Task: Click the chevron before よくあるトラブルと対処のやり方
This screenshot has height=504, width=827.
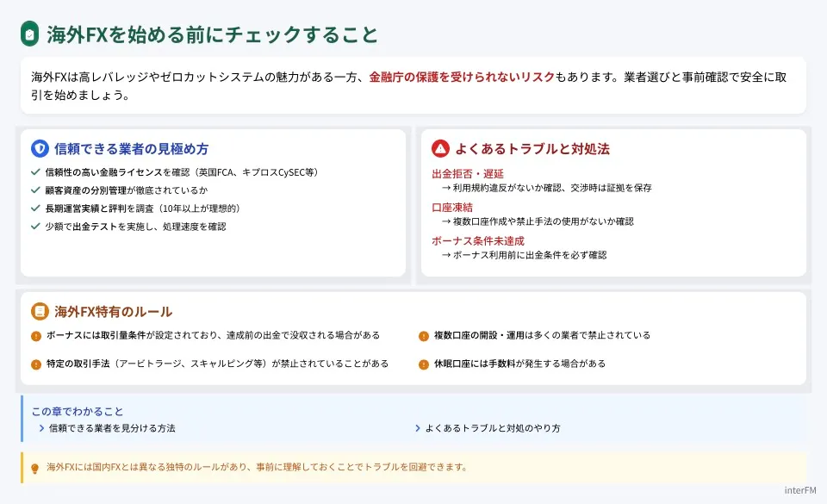Action: [x=418, y=428]
